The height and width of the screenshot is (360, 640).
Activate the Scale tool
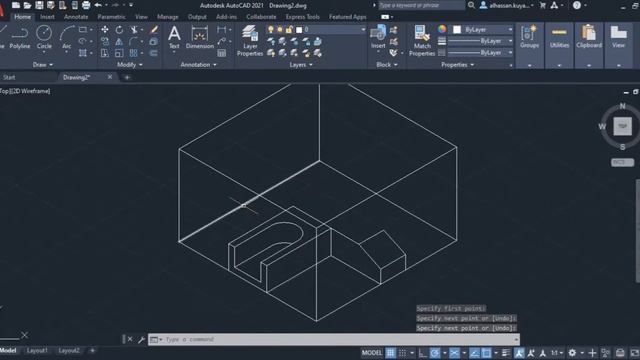(119, 53)
